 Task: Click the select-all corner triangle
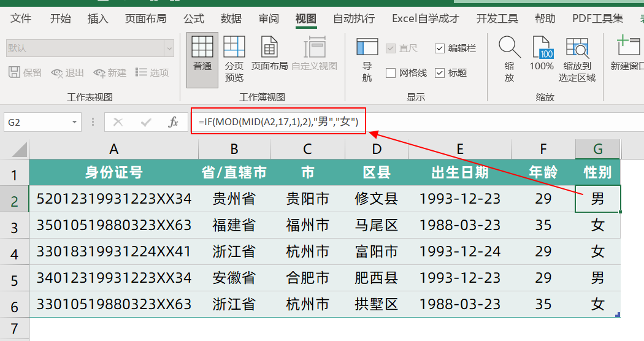pyautogui.click(x=20, y=150)
